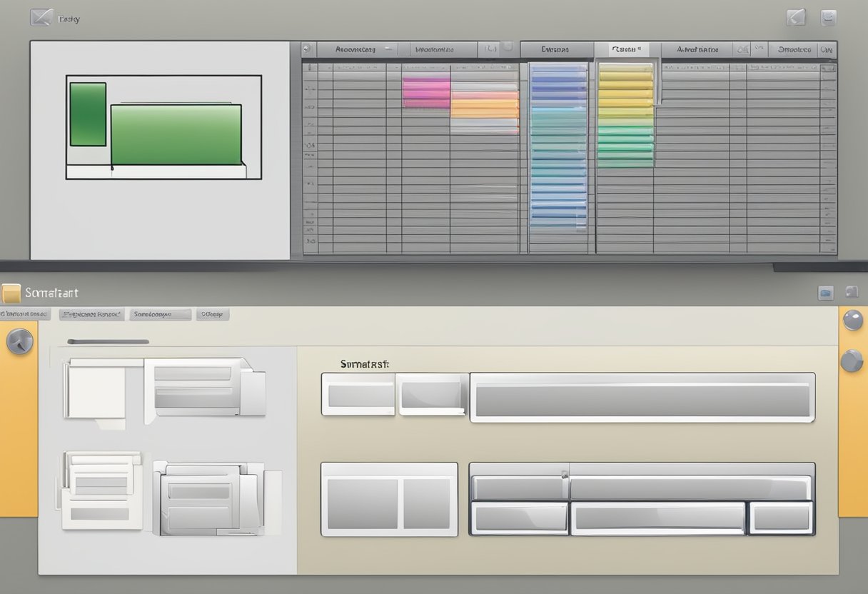Select the large green rectangle in the preview pane
The width and height of the screenshot is (868, 594).
tap(176, 135)
